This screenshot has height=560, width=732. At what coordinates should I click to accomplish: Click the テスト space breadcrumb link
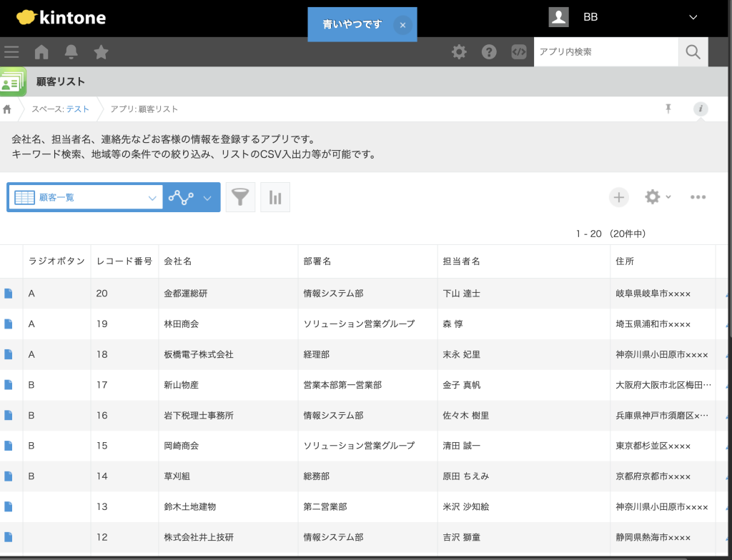[78, 109]
